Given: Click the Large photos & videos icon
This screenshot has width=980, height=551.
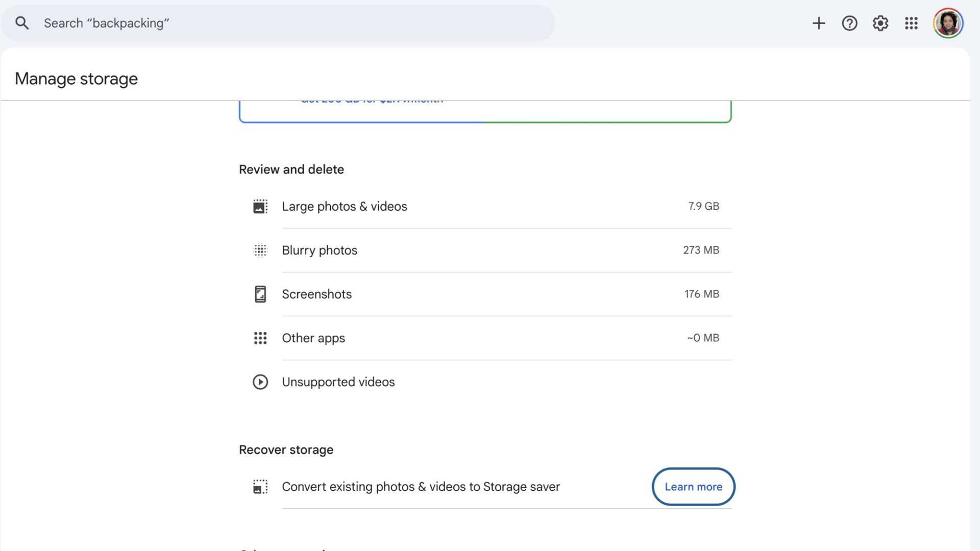Looking at the screenshot, I should coord(260,206).
